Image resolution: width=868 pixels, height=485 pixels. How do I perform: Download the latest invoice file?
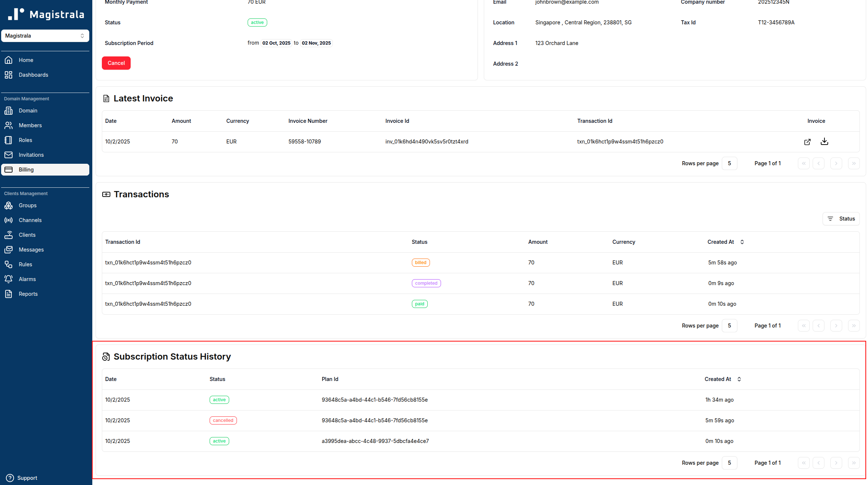pos(824,142)
